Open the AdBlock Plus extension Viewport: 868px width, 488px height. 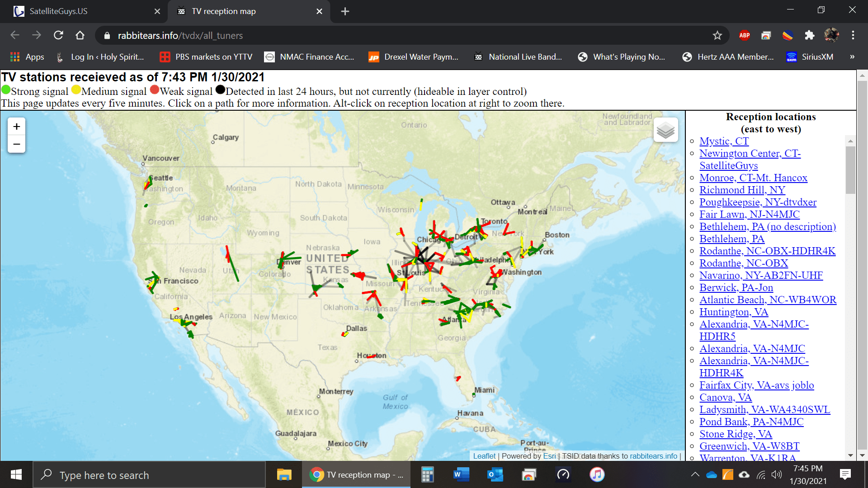[x=745, y=35]
